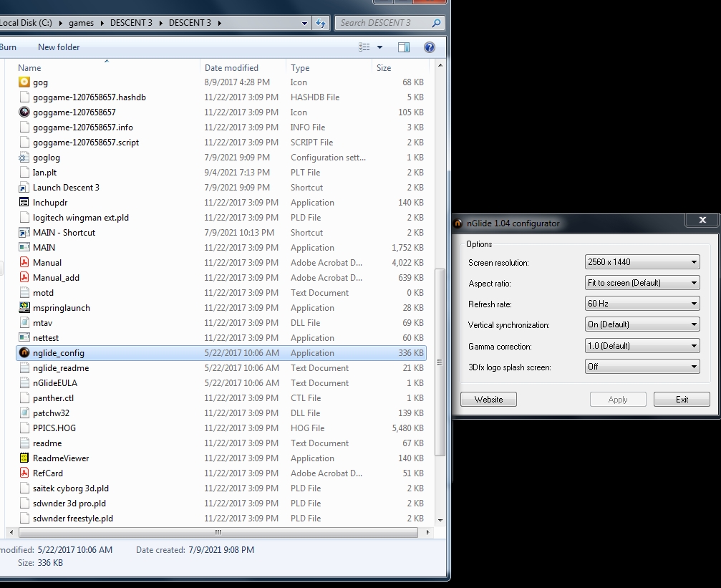Select the goggame-1207658657 icon file

click(x=24, y=112)
